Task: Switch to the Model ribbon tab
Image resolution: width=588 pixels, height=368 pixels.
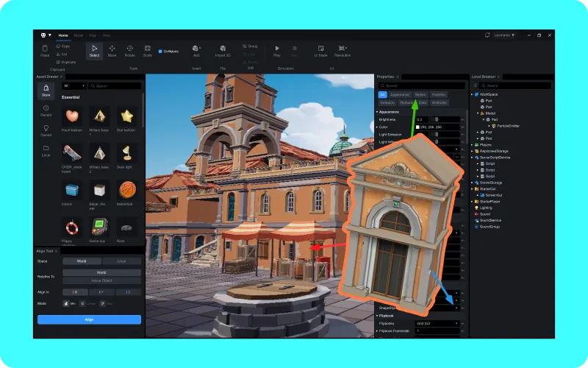Action: pos(79,35)
